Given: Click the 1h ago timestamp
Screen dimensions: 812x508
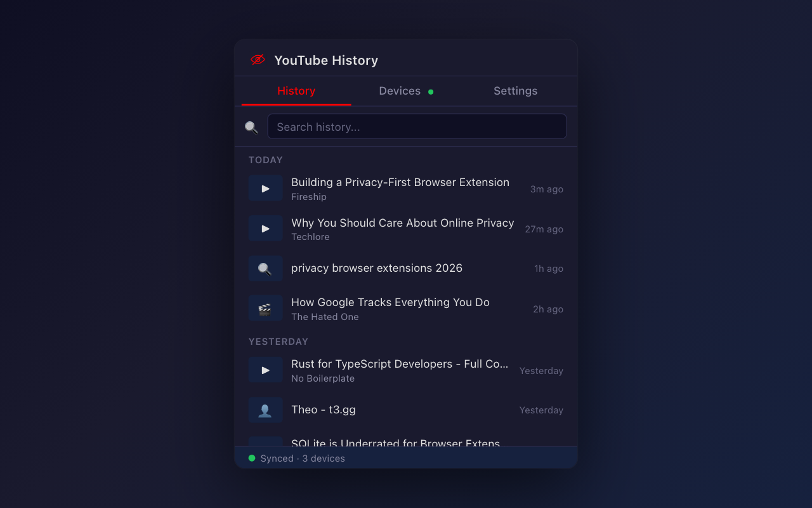Looking at the screenshot, I should tap(549, 269).
